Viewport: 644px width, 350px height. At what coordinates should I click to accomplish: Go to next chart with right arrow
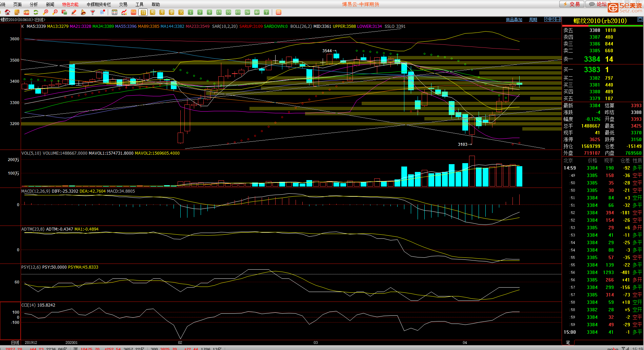coord(552,19)
